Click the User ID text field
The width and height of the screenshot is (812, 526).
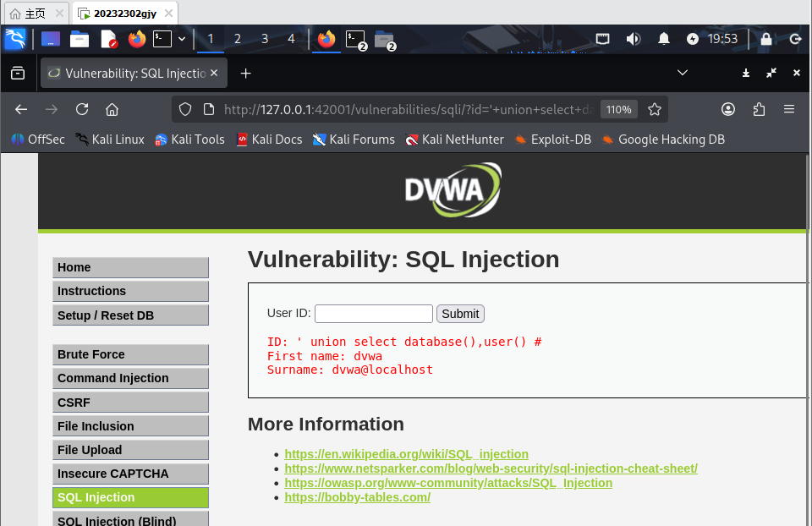coord(373,314)
